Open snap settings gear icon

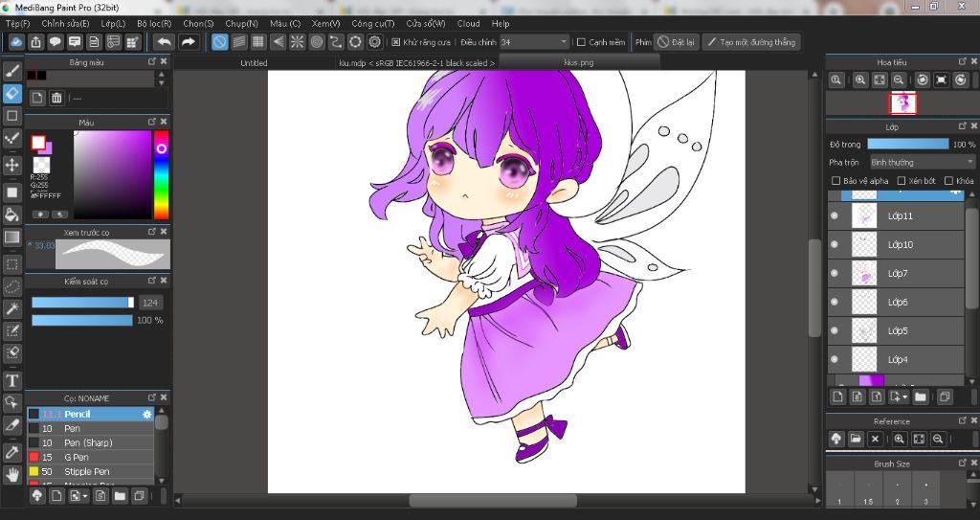click(375, 42)
